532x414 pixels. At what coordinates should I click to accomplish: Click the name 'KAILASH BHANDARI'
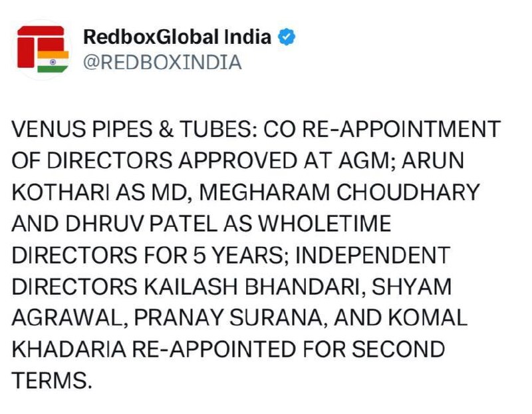click(251, 287)
